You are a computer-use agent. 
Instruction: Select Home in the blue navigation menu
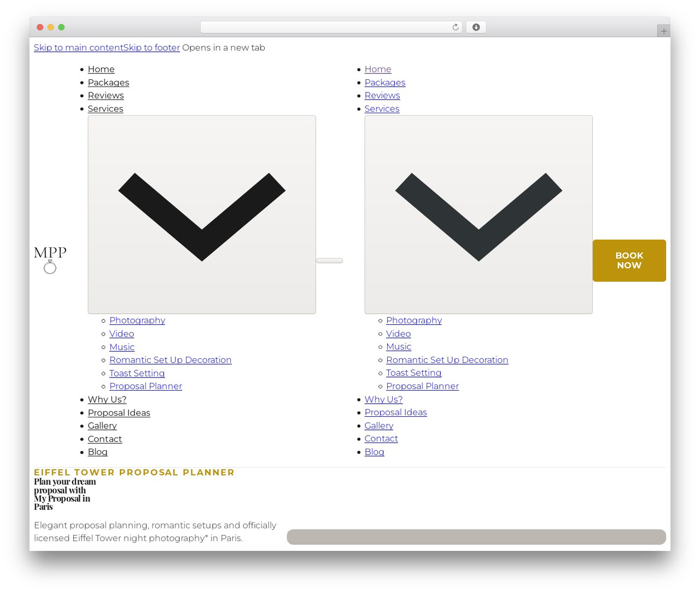pos(378,69)
